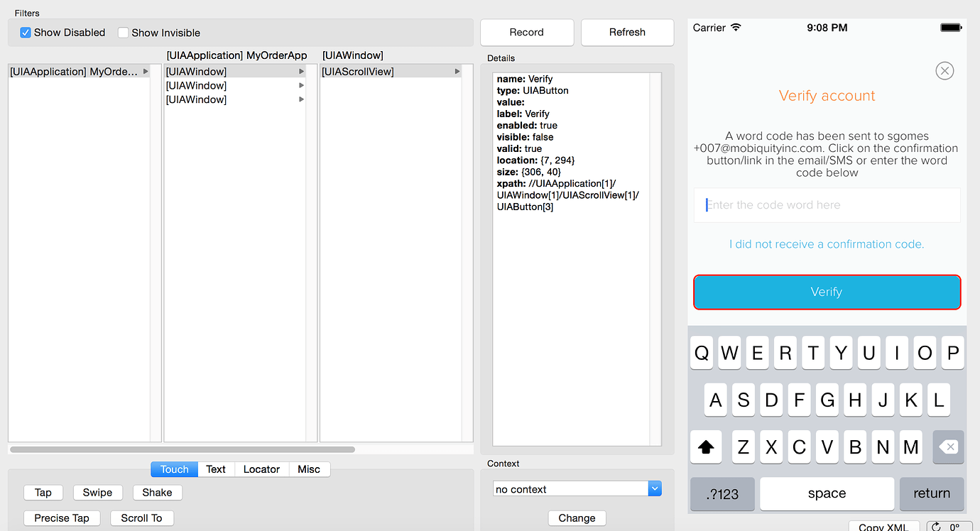This screenshot has height=531, width=980.
Task: Enable the Show Invisible filter
Action: pos(123,33)
